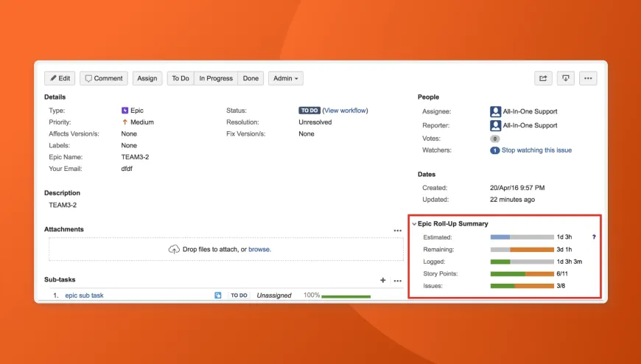Click Stop watching this issue
Screen dimensions: 641x364
536,150
